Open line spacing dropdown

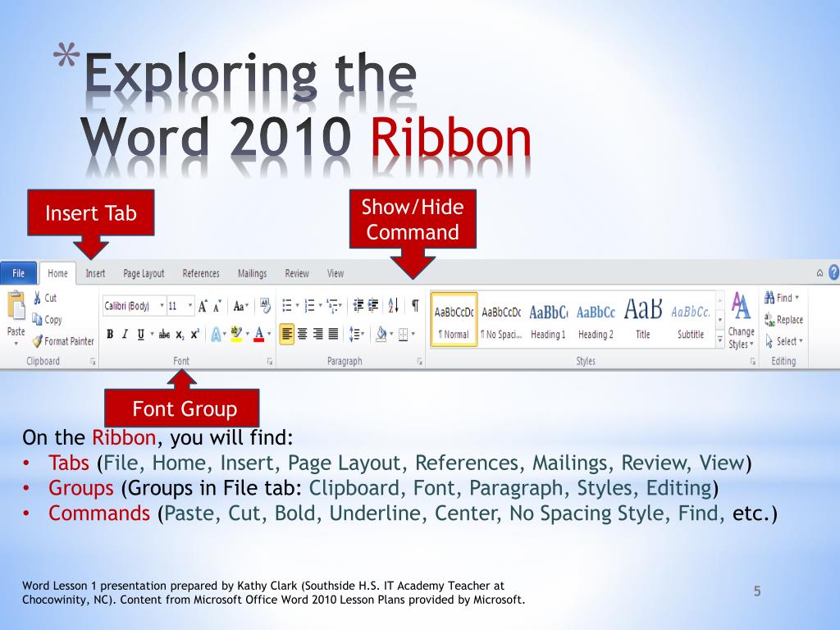pos(356,335)
